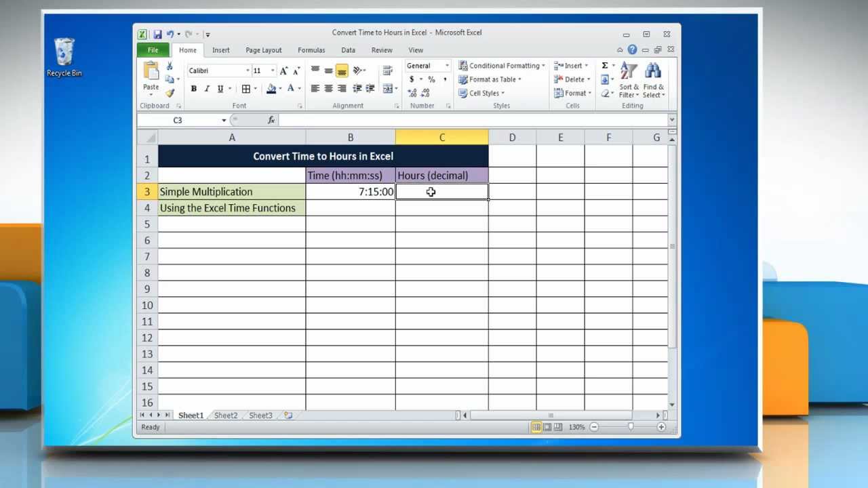Toggle italic formatting
Viewport: 868px width, 488px height.
207,89
